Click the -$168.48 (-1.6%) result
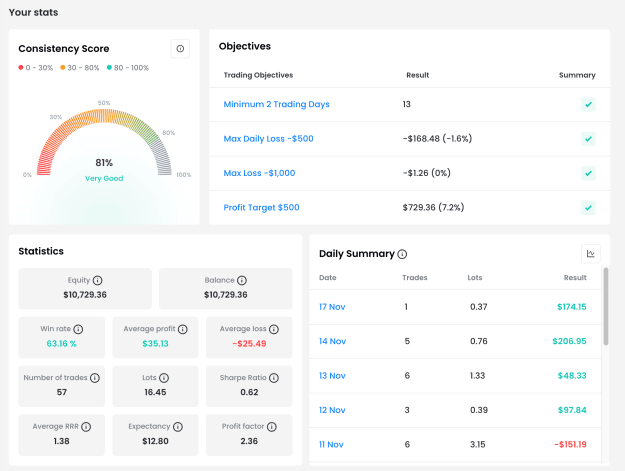Viewport: 625px width, 471px height. pos(437,139)
